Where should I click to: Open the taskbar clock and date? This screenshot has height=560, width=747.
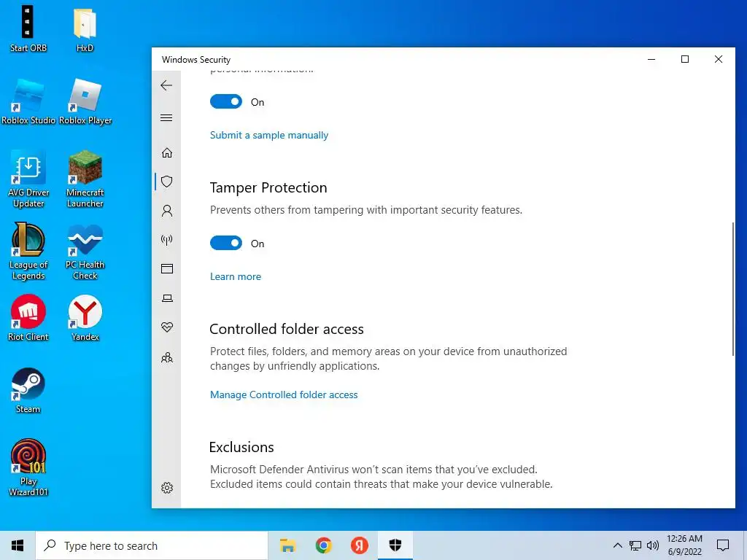click(684, 545)
